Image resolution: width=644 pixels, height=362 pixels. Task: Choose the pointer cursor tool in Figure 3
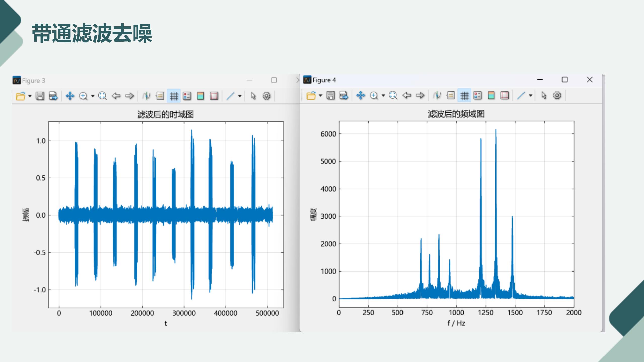click(x=253, y=96)
